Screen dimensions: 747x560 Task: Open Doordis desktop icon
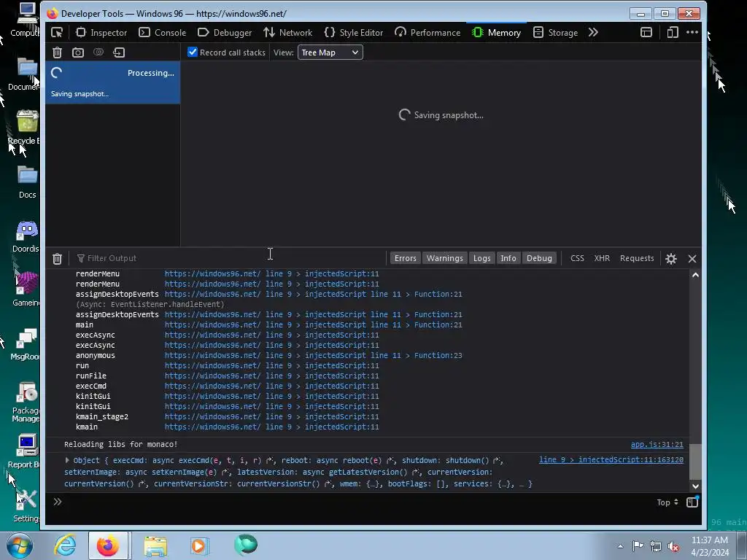26,237
